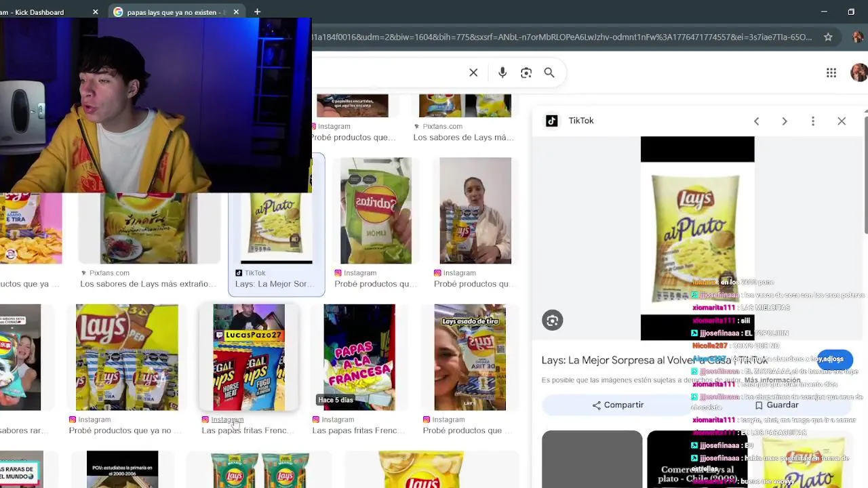The width and height of the screenshot is (868, 488).
Task: Open the 'Lays asado de tira' selfie thumbnail
Action: (470, 357)
